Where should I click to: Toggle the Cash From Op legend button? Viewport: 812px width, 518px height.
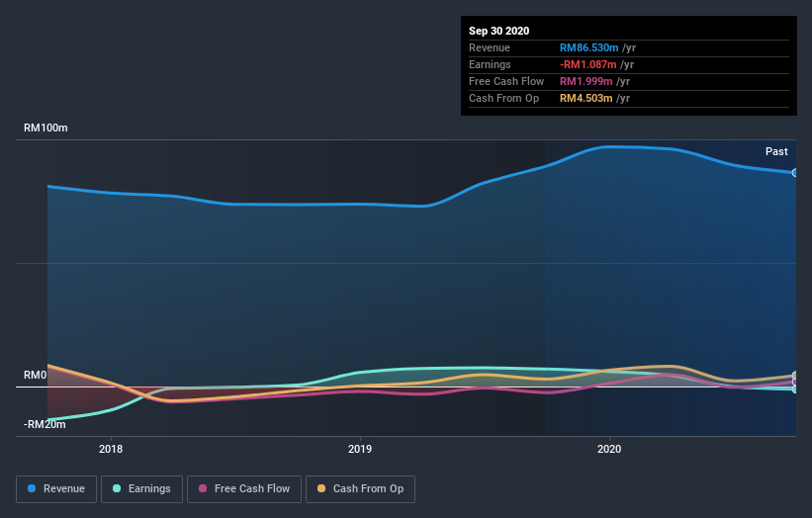360,489
